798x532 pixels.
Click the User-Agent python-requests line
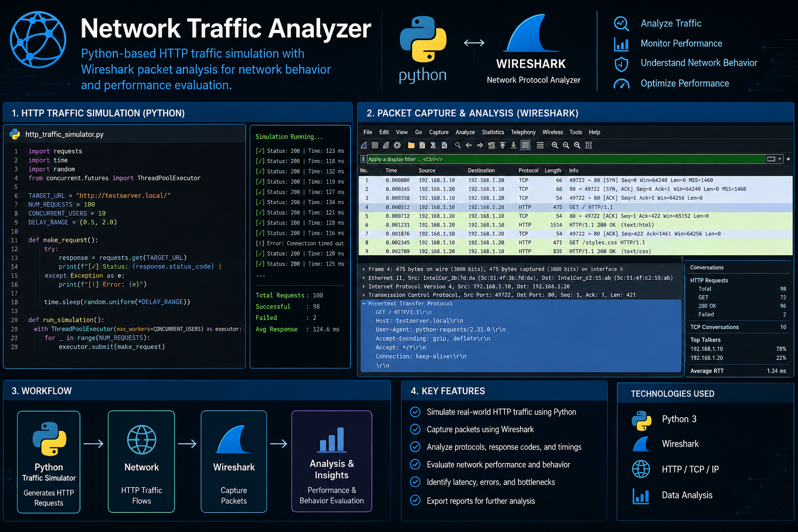pos(441,329)
